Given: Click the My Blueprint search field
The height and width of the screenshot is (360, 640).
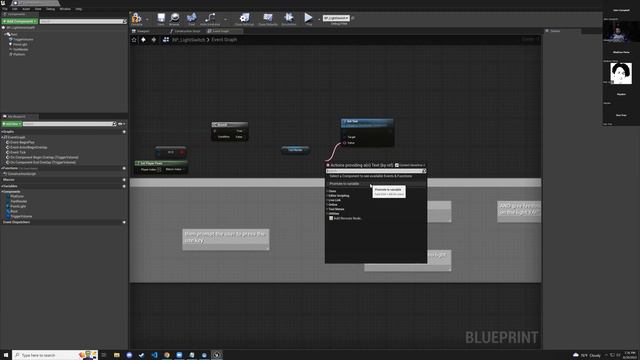Looking at the screenshot, I should 69,124.
